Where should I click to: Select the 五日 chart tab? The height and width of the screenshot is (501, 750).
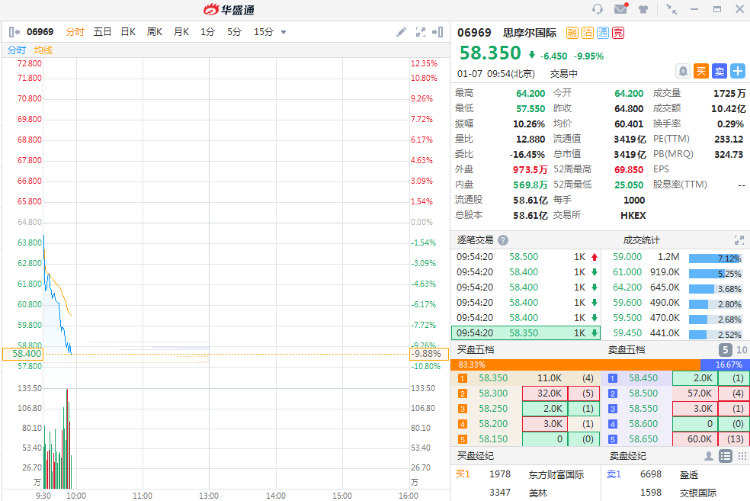click(x=102, y=32)
